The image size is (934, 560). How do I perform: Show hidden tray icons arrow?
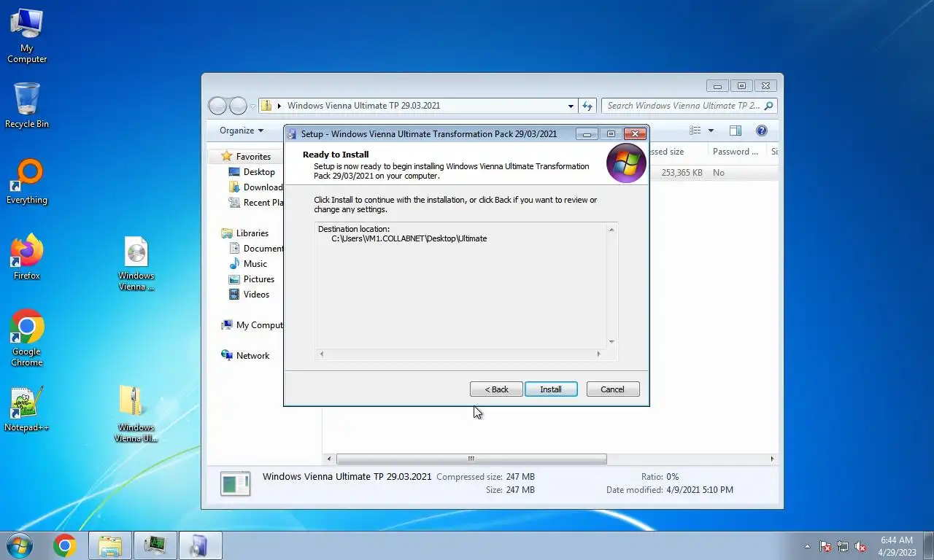coord(807,546)
